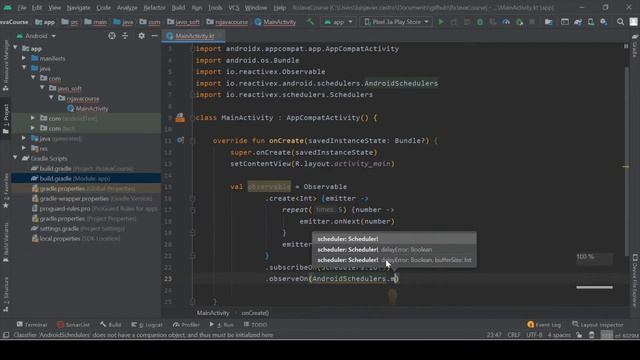
Task: Open the TODO tool window
Action: [x=255, y=325]
